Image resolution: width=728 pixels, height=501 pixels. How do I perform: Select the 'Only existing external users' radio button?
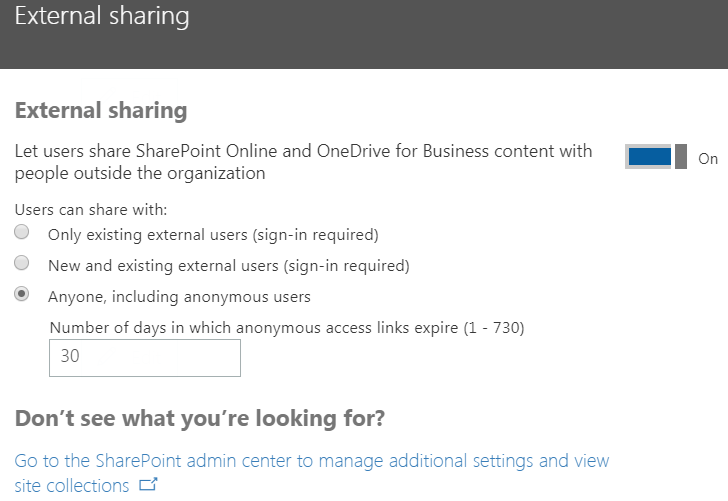(x=21, y=234)
